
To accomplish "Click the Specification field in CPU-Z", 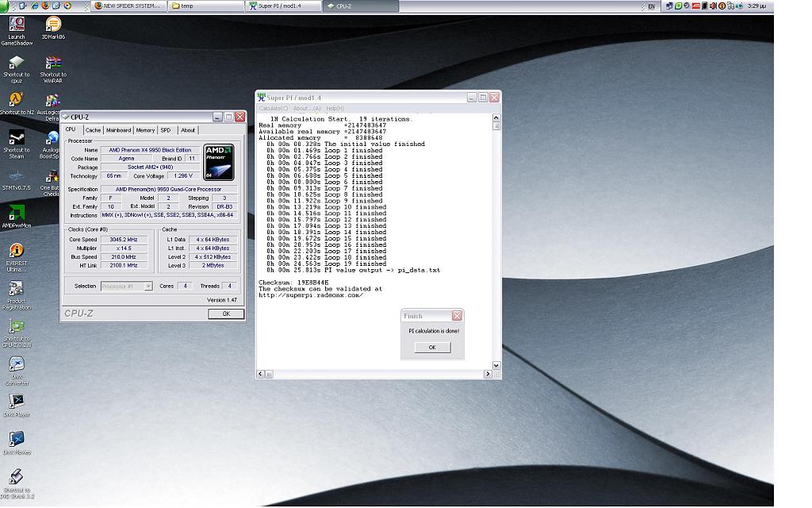I will click(x=168, y=189).
